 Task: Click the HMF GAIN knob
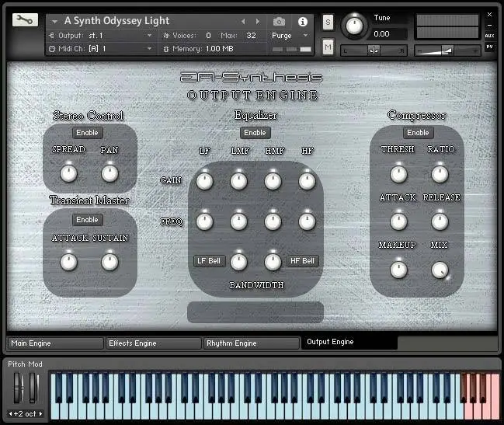pyautogui.click(x=273, y=181)
